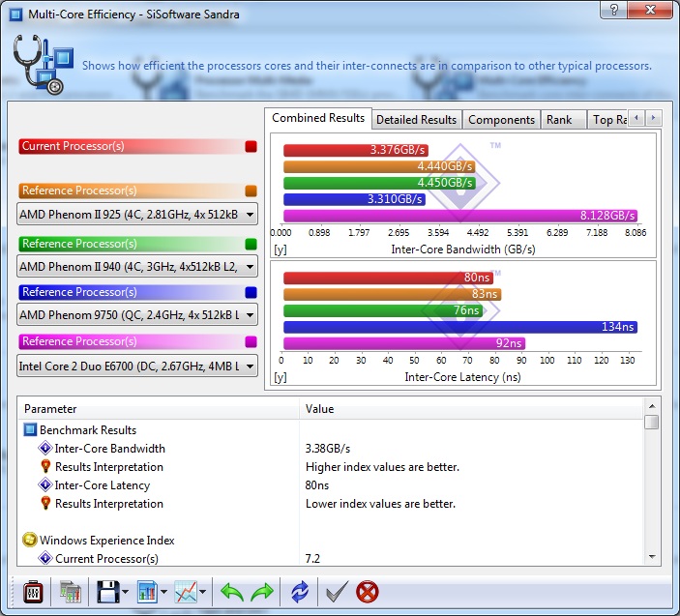Switch to the Components tab

[501, 120]
